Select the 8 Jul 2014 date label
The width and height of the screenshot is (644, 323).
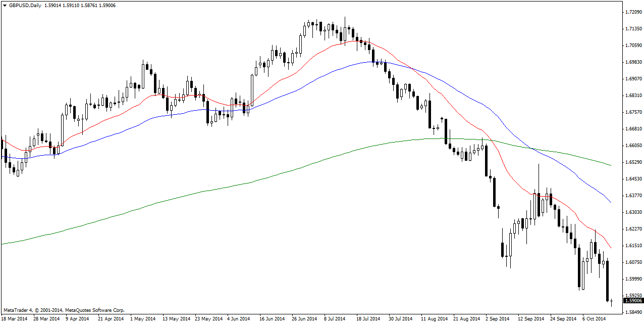pyautogui.click(x=334, y=319)
